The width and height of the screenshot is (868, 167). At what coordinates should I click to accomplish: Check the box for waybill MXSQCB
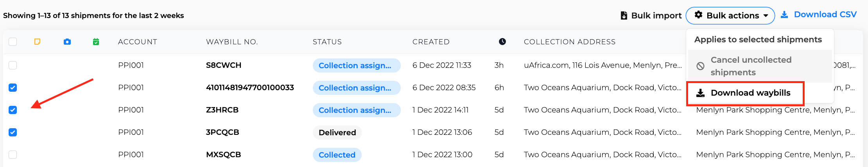(13, 154)
